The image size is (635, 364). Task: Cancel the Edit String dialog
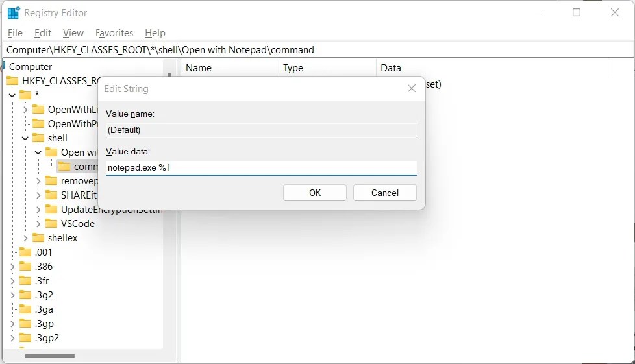[x=385, y=193]
